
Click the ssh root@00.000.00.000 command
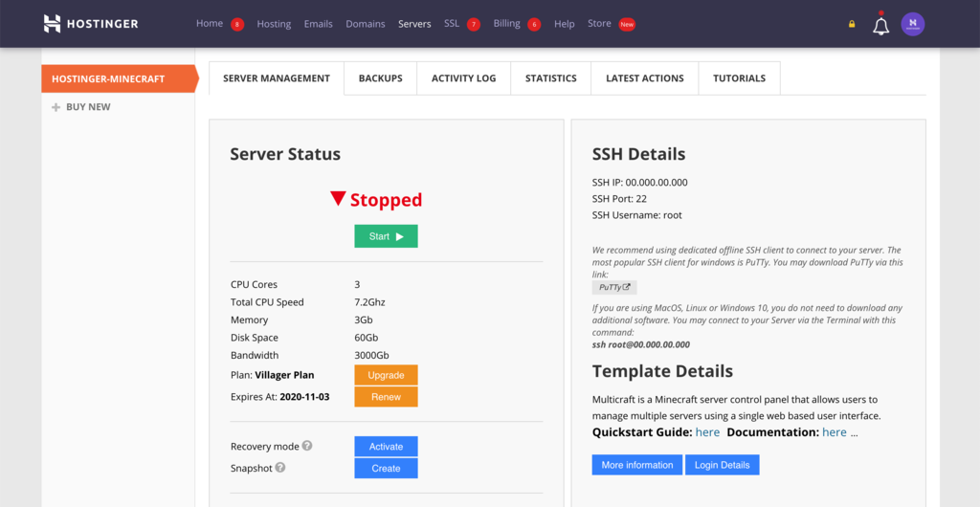[640, 344]
